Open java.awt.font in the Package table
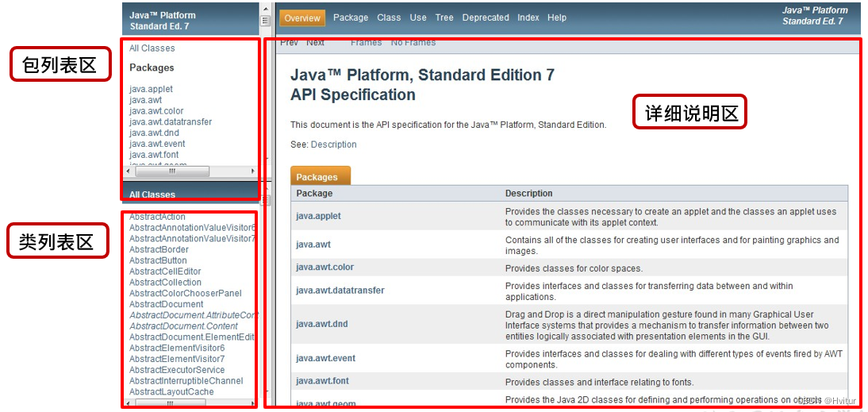 pyautogui.click(x=322, y=381)
